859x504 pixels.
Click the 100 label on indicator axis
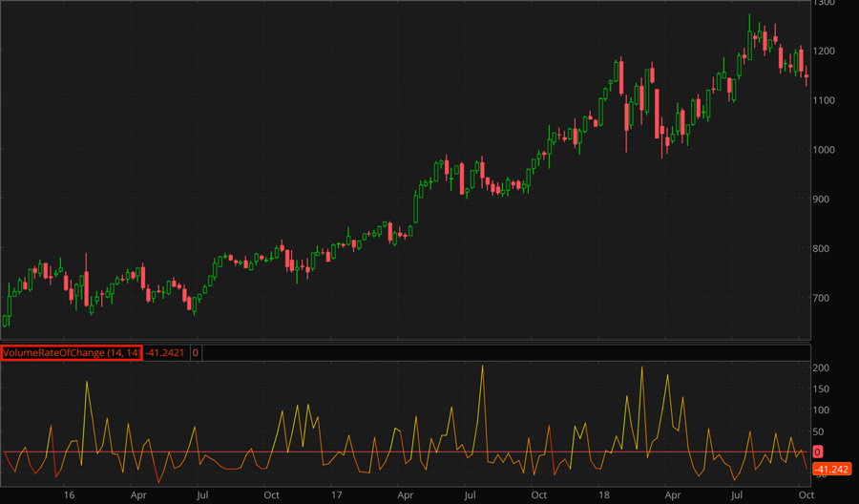[821, 410]
